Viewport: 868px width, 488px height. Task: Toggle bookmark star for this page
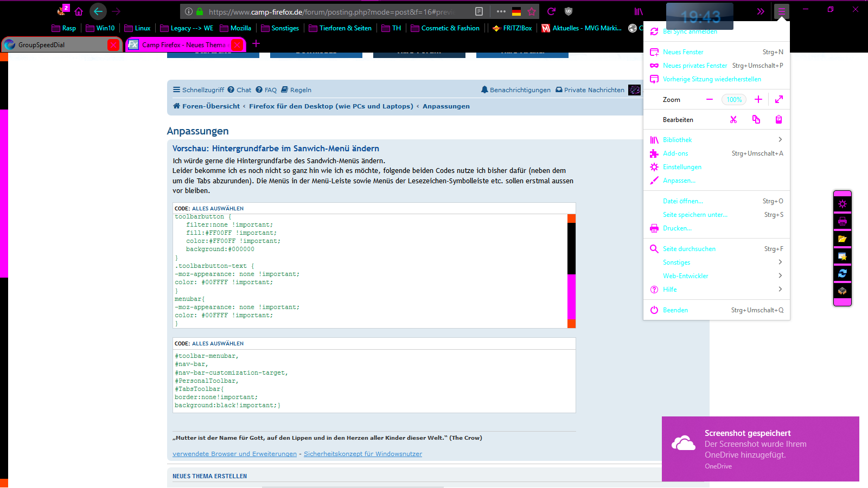pyautogui.click(x=532, y=11)
